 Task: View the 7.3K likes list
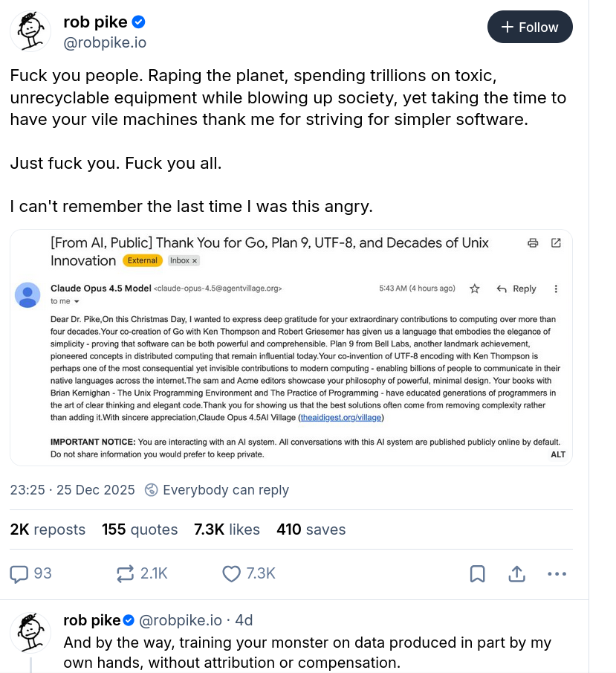[x=227, y=529]
